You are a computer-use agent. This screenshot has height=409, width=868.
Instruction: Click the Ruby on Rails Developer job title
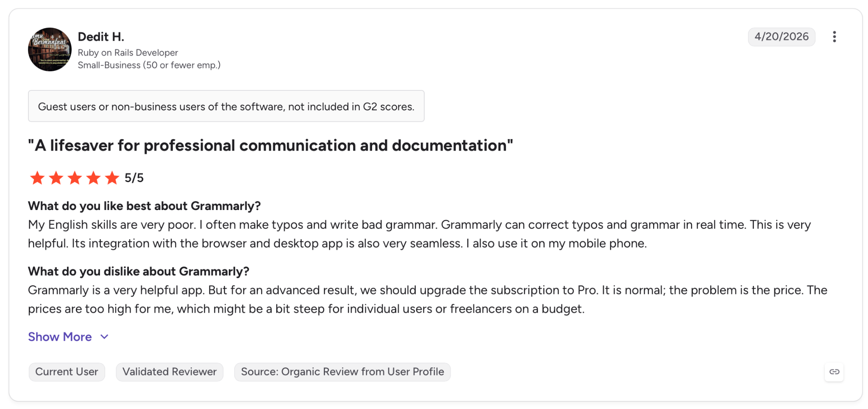128,53
